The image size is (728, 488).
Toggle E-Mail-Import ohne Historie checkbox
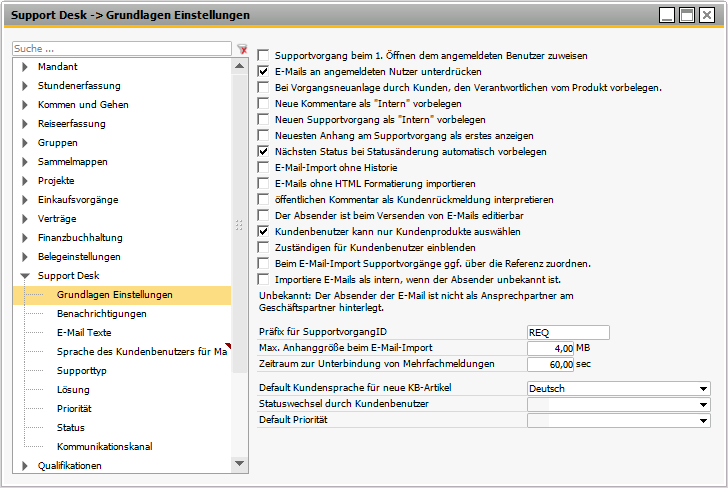[x=263, y=168]
